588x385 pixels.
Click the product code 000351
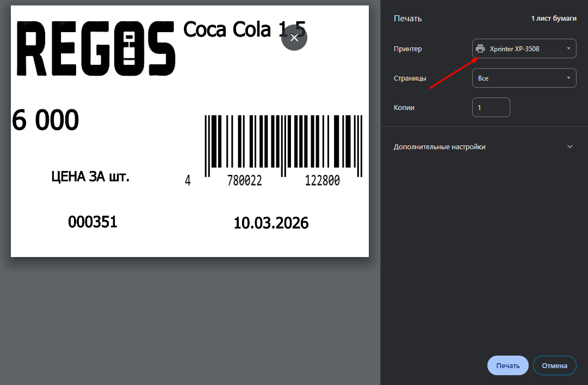click(92, 222)
